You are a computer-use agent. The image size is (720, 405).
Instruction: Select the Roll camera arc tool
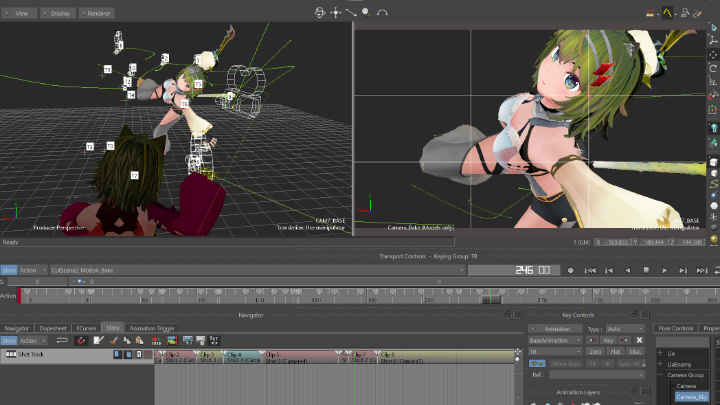coord(382,12)
